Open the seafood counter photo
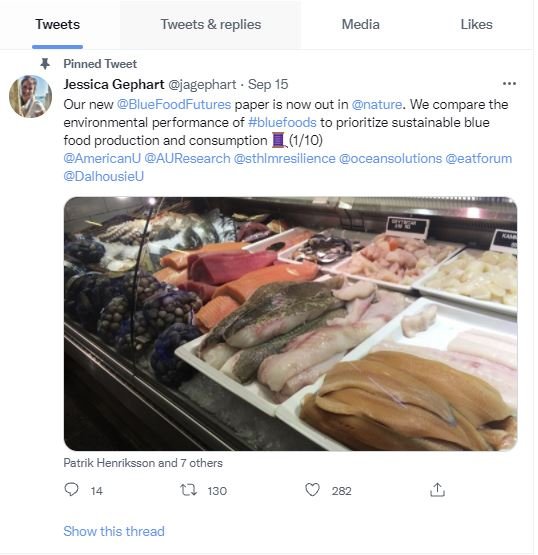538x555 pixels. 291,324
